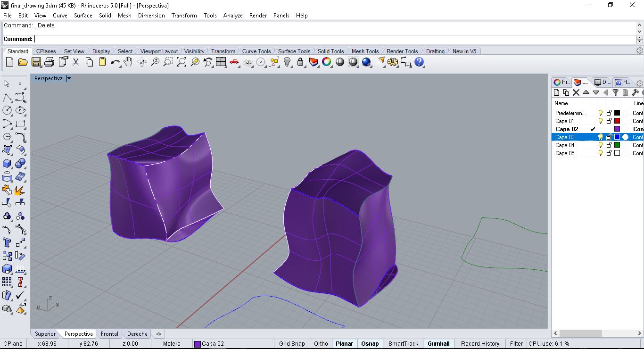Select the Pan hand tool
This screenshot has height=349, width=644.
128,62
